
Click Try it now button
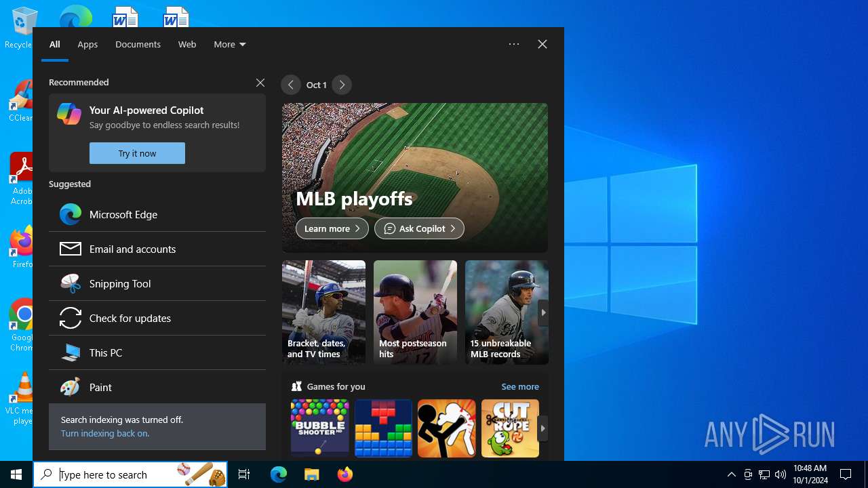pyautogui.click(x=137, y=153)
